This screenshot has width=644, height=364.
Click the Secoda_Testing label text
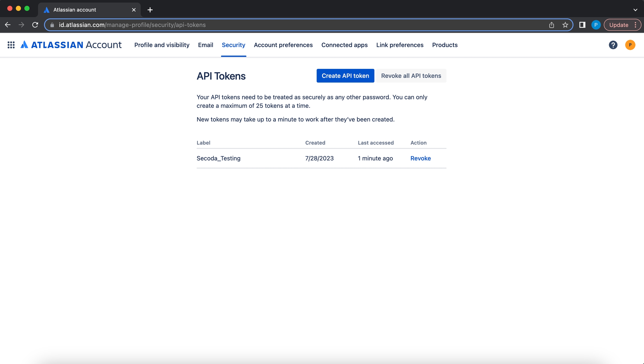218,158
